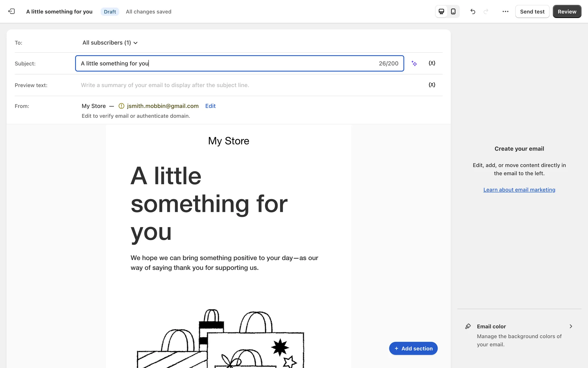Click the sender email warning icon

point(122,106)
